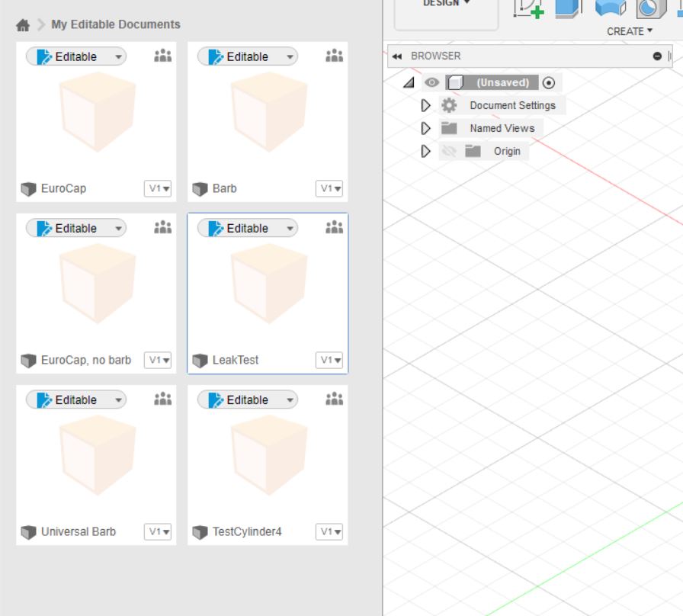Screen dimensions: 683x616
Task: Select the Universal Barb design thumbnail
Action: click(97, 456)
